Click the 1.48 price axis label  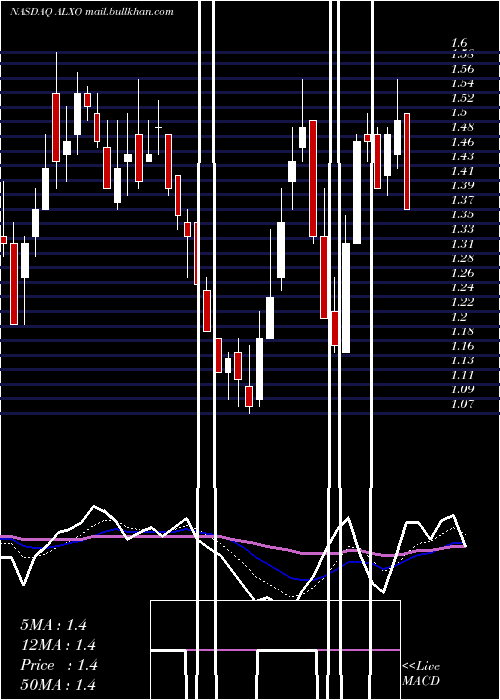pos(462,127)
